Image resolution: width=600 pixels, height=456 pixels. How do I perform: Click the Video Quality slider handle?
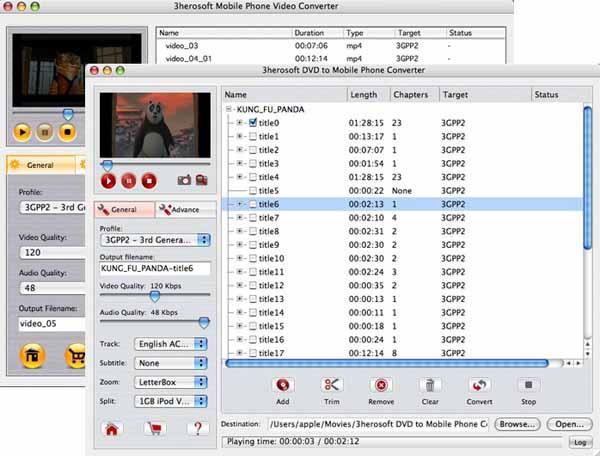coord(155,295)
